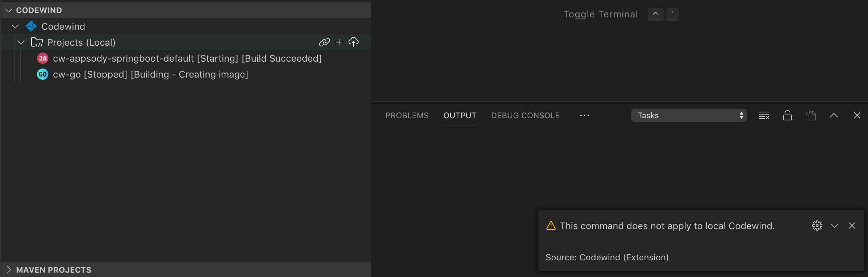Click the ellipsis for more panel views

584,115
